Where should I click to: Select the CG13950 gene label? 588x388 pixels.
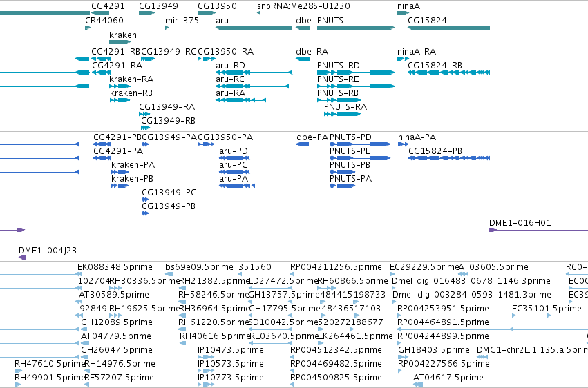217,6
